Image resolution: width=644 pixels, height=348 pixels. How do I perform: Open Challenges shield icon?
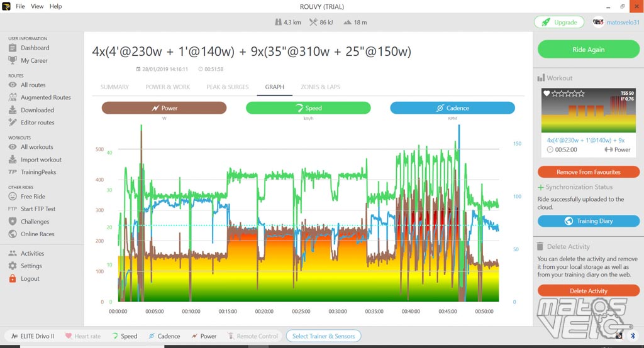click(13, 222)
